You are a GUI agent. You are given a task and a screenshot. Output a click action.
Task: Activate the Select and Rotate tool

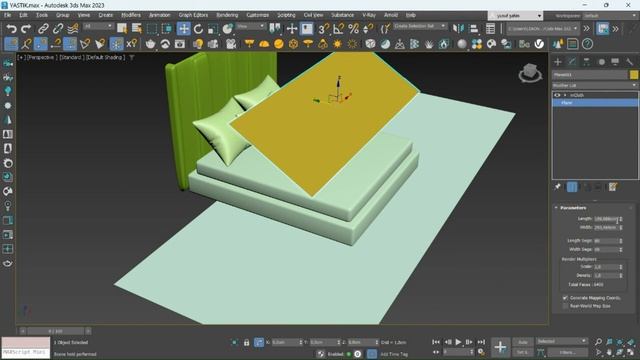(198, 29)
